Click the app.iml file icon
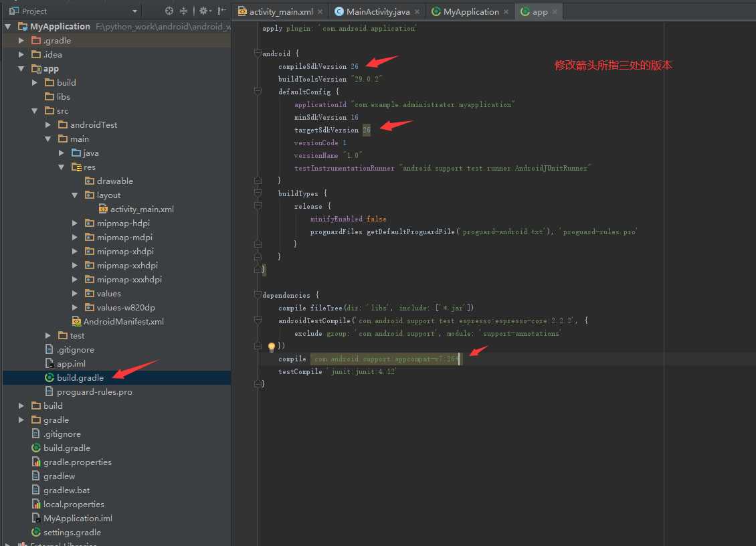This screenshot has width=756, height=546. [50, 363]
